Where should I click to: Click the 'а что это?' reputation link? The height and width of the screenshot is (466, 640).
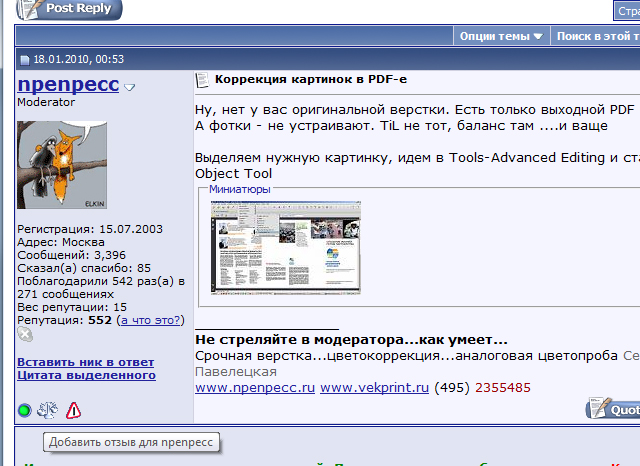click(x=150, y=320)
